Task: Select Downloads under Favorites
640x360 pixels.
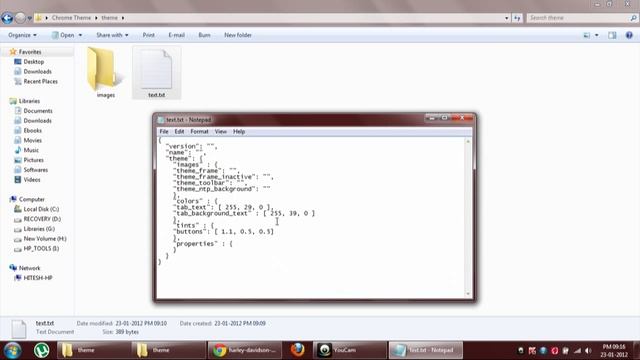Action: click(37, 71)
